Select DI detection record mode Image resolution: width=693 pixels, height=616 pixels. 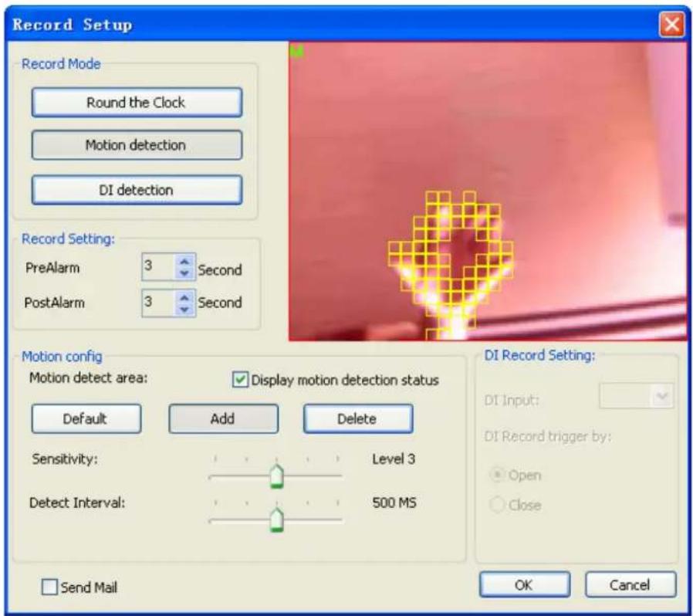pos(137,190)
